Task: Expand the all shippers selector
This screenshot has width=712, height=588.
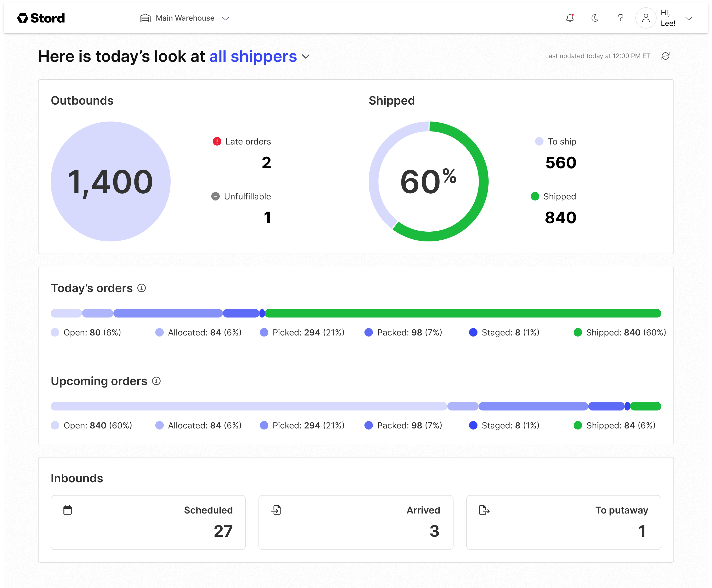Action: tap(306, 57)
